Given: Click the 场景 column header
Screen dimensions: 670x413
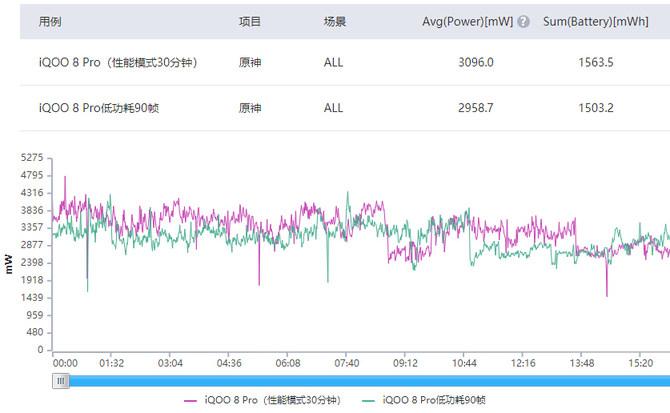Looking at the screenshot, I should pyautogui.click(x=335, y=21).
